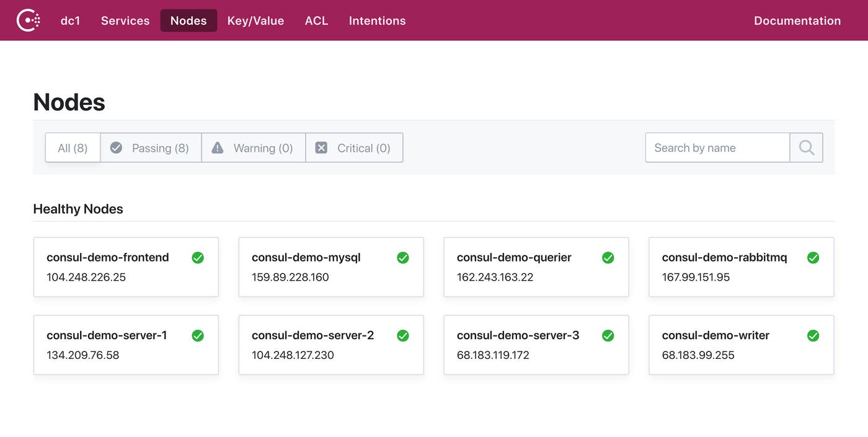Click green check icon on consul-demo-querier
868x437 pixels.
pos(608,258)
